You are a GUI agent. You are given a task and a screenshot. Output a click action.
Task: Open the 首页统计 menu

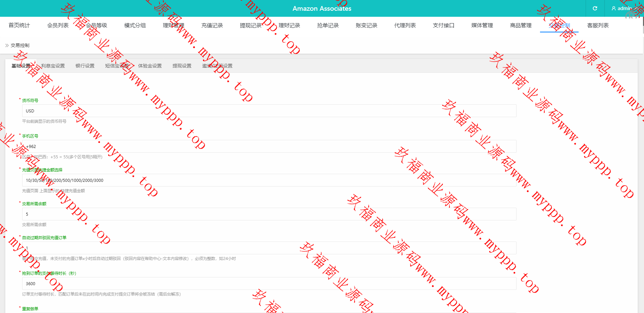pyautogui.click(x=19, y=25)
